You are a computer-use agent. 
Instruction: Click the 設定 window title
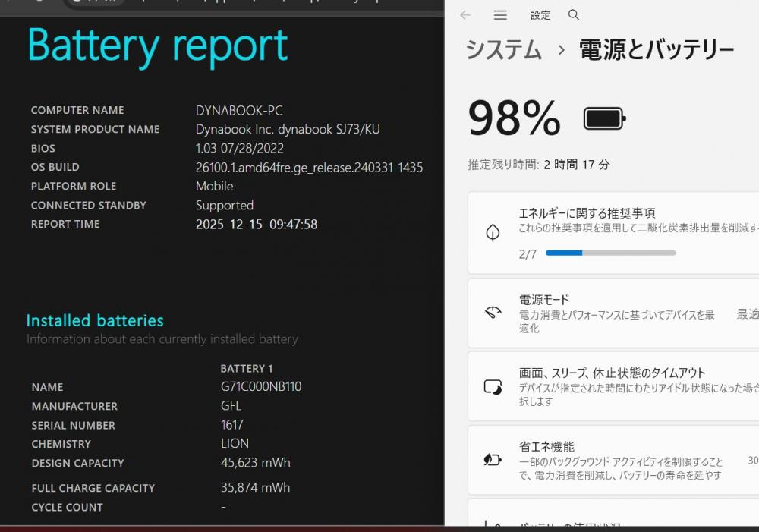tap(540, 15)
